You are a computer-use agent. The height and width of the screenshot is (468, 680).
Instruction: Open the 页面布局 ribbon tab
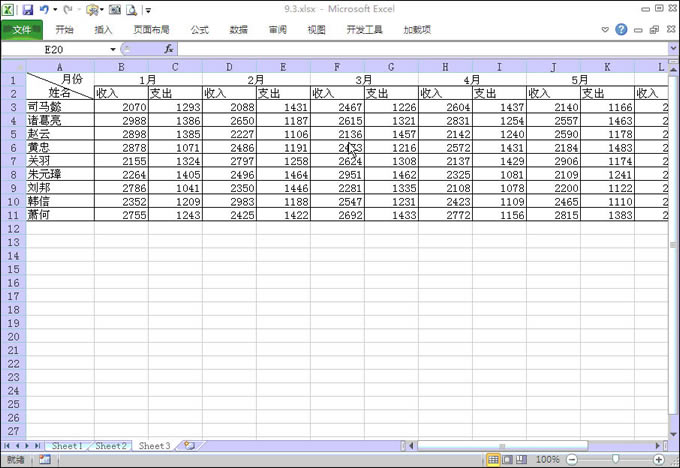pos(151,29)
